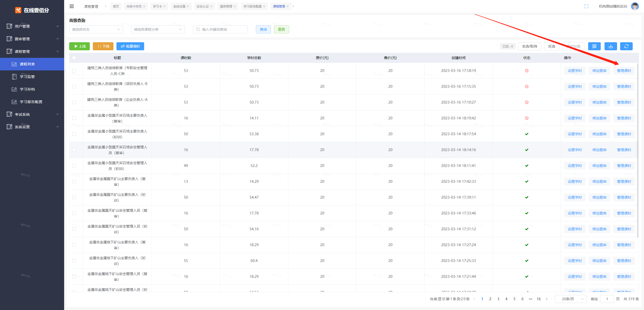This screenshot has height=310, width=644.
Task: Check the 专职安全管理人员-C类 course row
Action: click(x=74, y=71)
